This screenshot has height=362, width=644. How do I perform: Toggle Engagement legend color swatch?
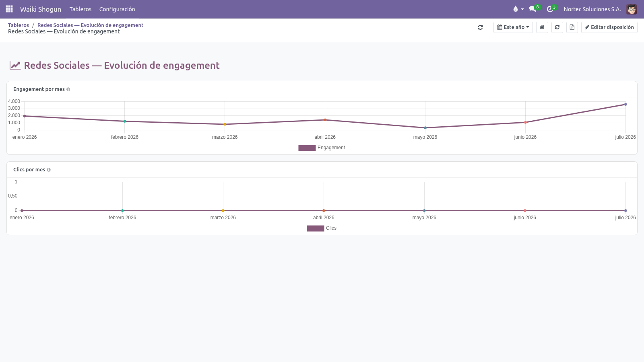pos(307,148)
